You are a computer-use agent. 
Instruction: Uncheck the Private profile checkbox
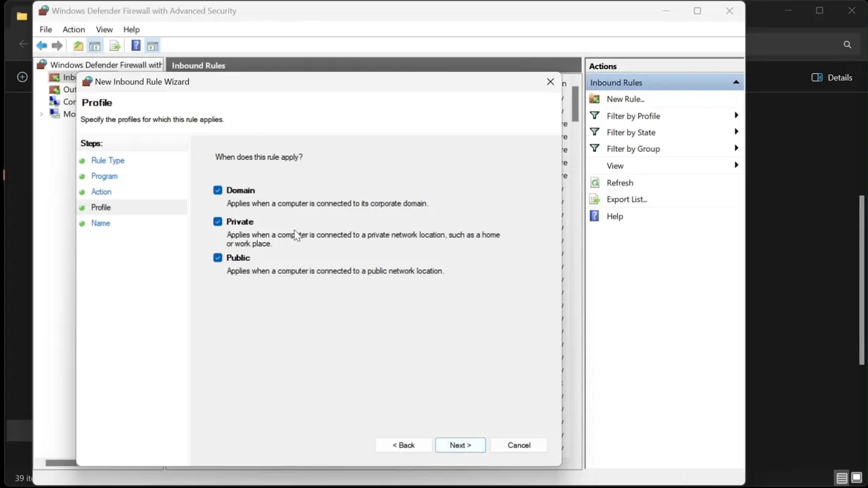click(x=218, y=222)
